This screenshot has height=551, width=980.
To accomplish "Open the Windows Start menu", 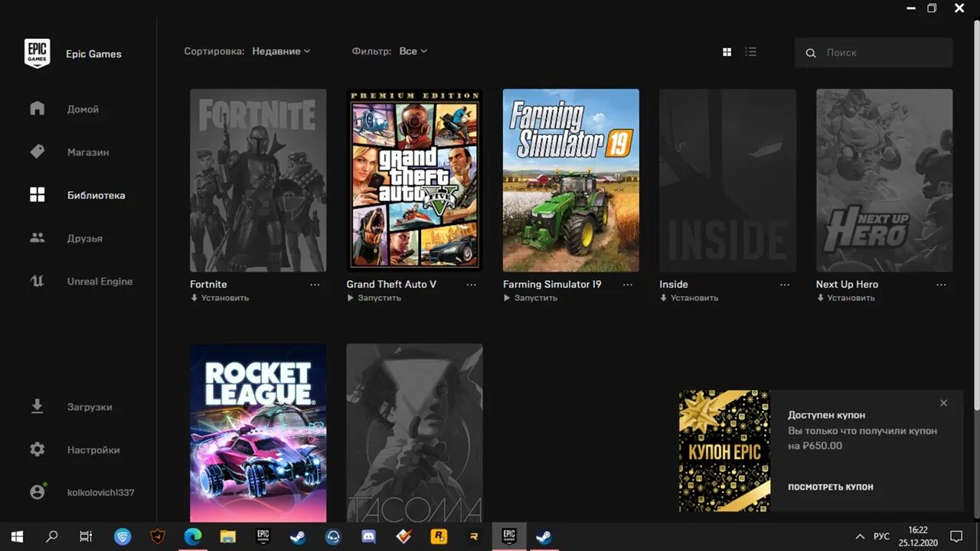I will tap(17, 536).
